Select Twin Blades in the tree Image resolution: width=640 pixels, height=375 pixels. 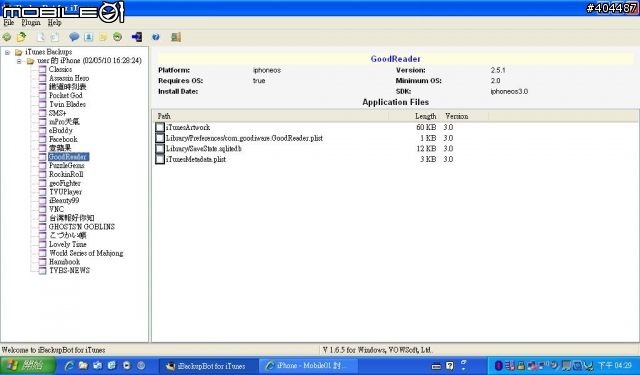coord(67,104)
